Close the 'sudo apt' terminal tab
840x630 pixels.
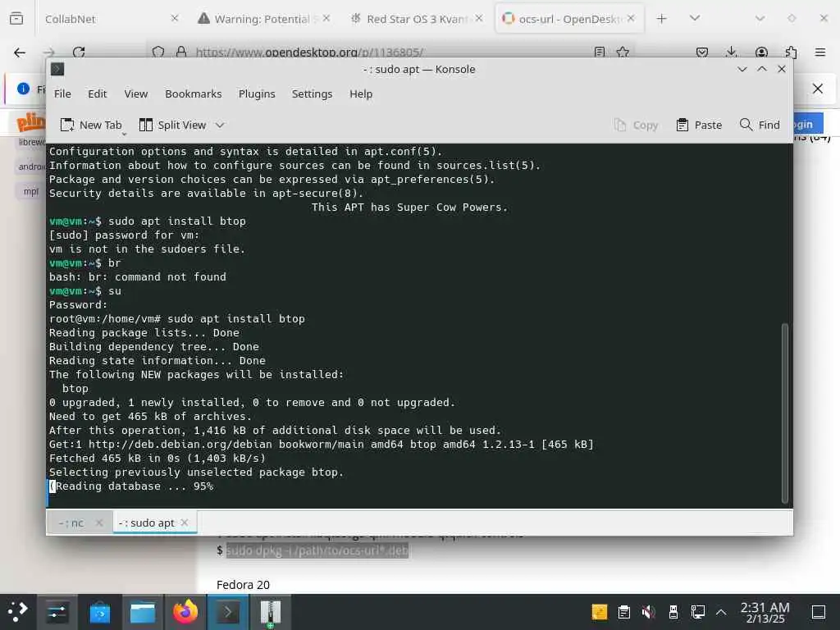(185, 523)
